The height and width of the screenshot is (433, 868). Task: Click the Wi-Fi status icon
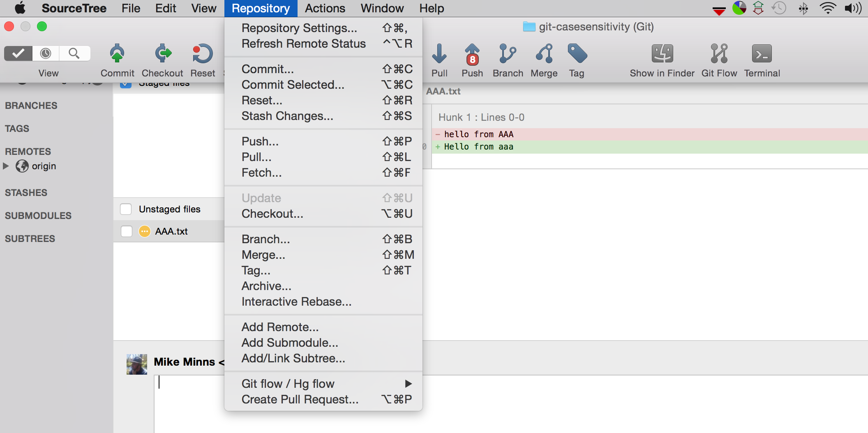pyautogui.click(x=828, y=8)
